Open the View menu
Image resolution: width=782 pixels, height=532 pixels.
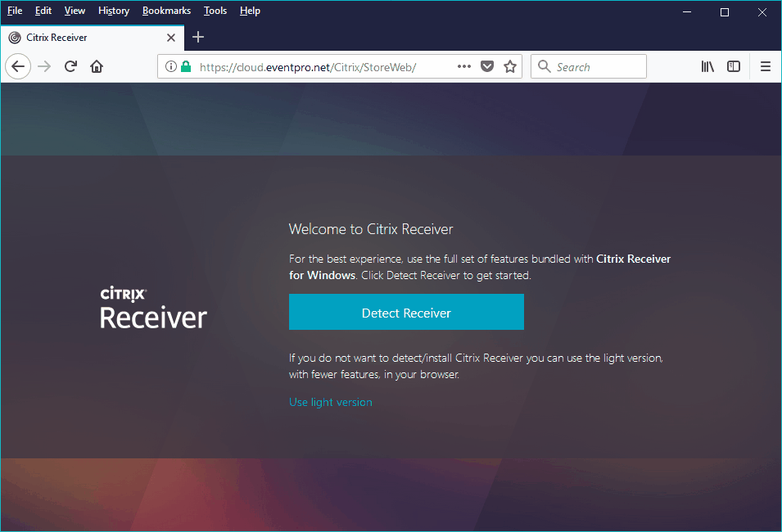pyautogui.click(x=75, y=11)
